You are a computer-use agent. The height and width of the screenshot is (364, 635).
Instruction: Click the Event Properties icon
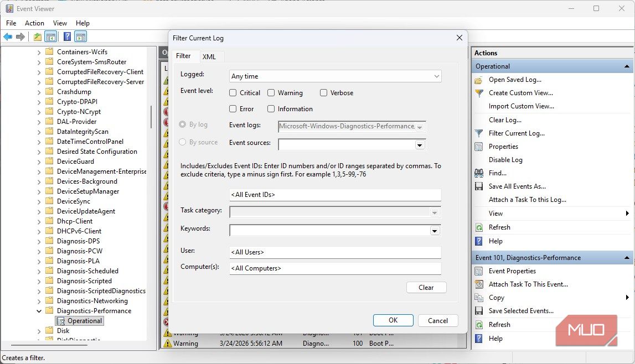pyautogui.click(x=479, y=271)
